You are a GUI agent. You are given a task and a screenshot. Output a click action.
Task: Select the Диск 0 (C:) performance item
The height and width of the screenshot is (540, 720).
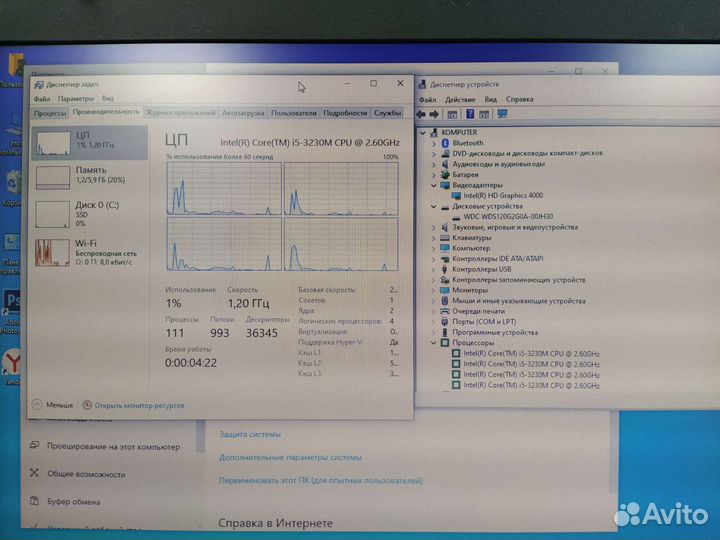pyautogui.click(x=90, y=214)
